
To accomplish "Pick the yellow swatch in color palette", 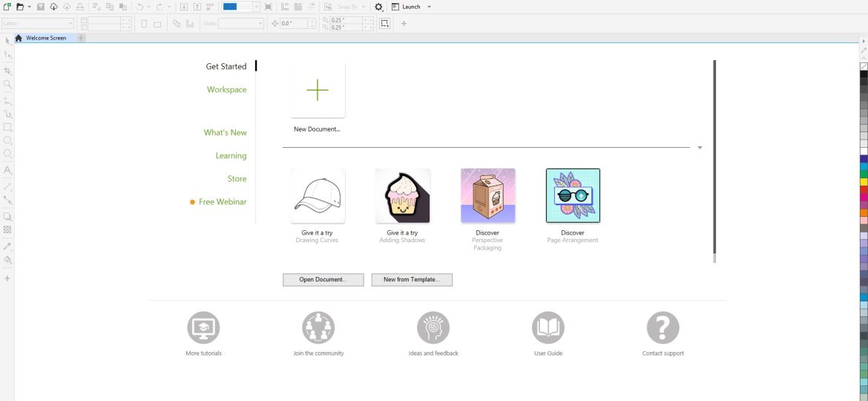I will [x=864, y=182].
